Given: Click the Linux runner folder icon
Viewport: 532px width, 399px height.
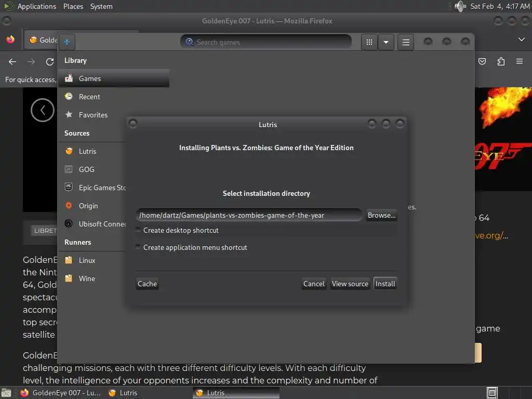Looking at the screenshot, I should point(69,260).
